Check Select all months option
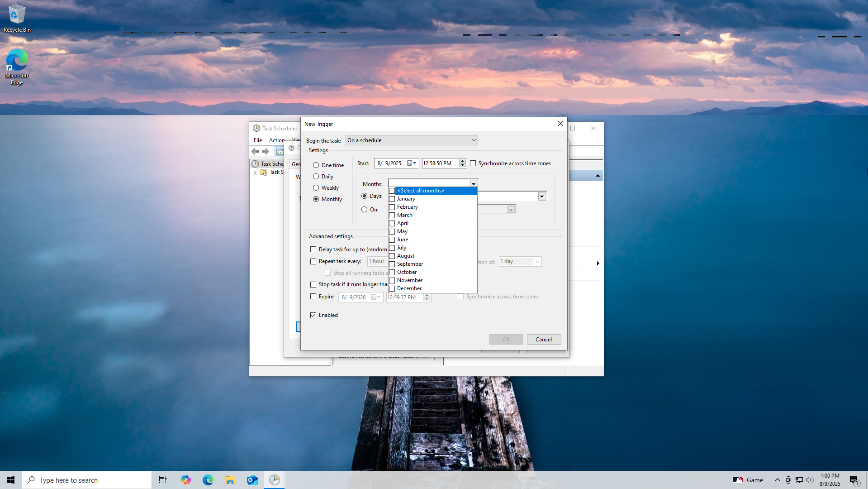 point(392,191)
